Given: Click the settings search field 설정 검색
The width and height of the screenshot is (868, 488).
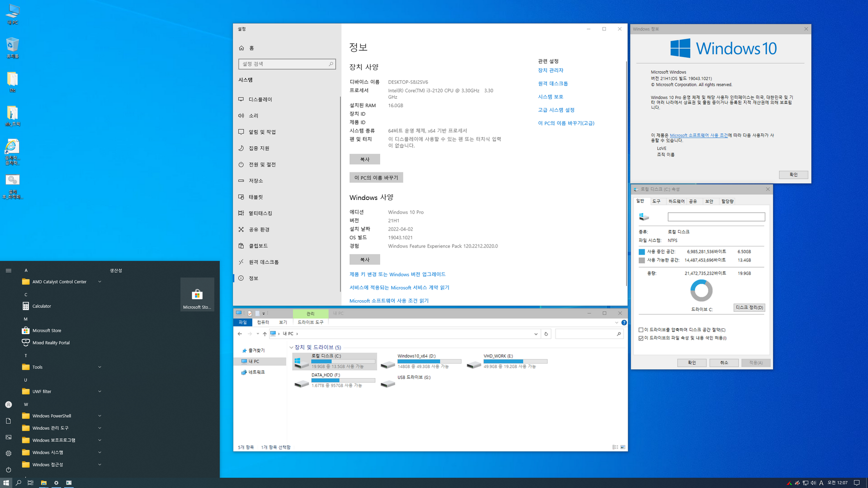Looking at the screenshot, I should 287,64.
